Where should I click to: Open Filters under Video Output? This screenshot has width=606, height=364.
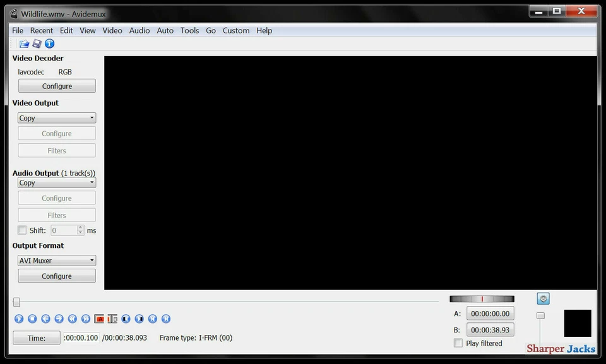[56, 150]
